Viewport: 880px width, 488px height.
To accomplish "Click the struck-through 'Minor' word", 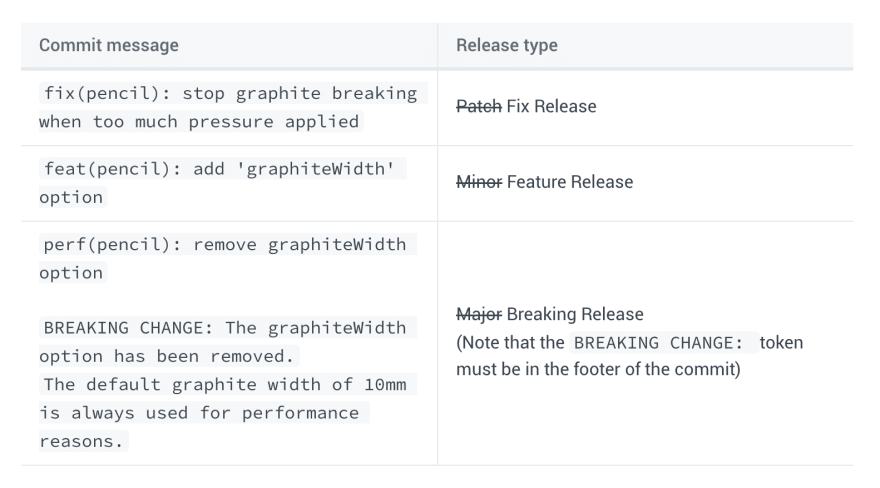I will (479, 182).
